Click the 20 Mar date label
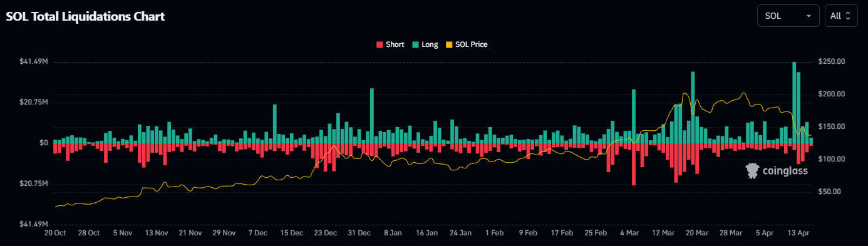Viewport: 868px width, 246px height. pos(697,233)
